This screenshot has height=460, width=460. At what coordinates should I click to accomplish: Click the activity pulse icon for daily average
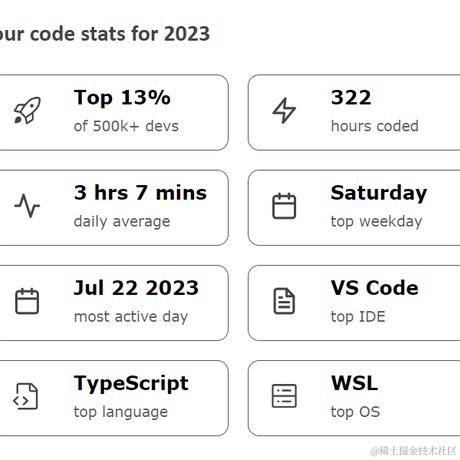point(27,206)
